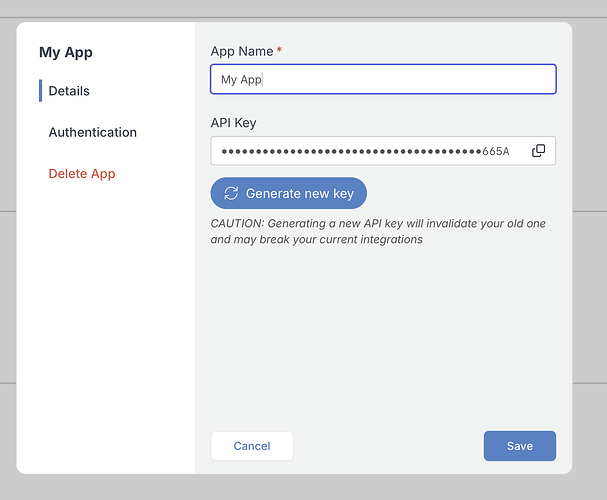Switch to the Authentication section
The image size is (607, 500).
click(93, 132)
